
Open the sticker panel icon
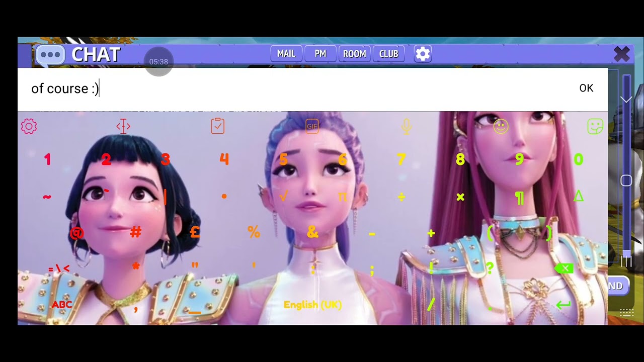595,126
